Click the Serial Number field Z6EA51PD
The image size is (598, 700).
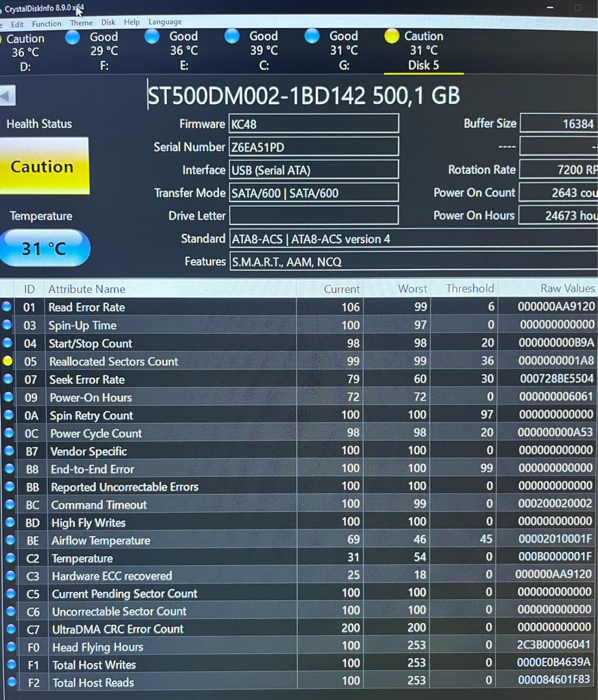point(314,147)
